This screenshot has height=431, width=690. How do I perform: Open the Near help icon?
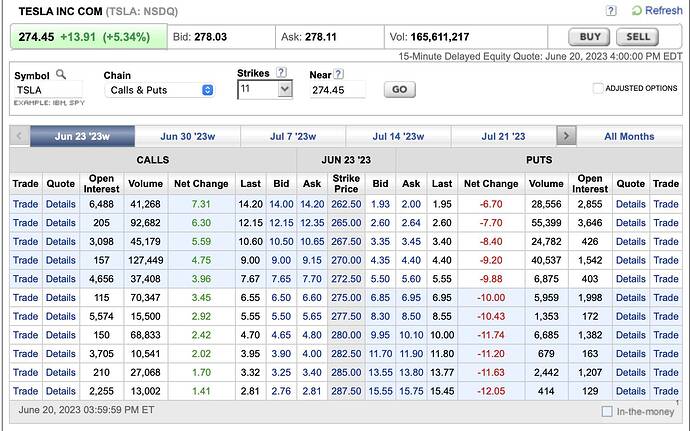pos(339,73)
